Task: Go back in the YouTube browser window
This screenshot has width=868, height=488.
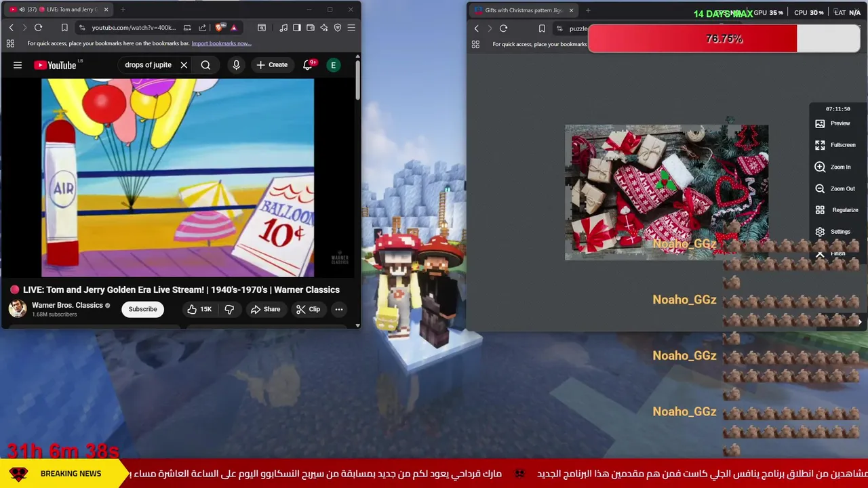Action: (11, 28)
